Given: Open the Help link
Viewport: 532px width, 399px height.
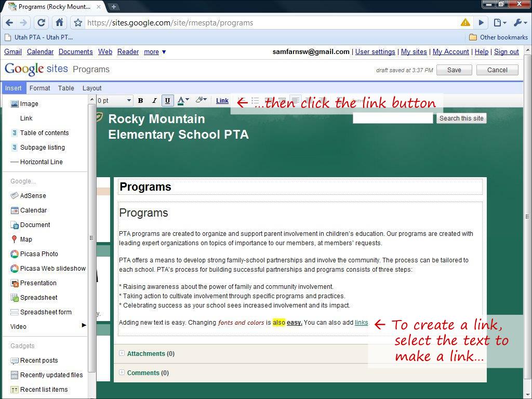Looking at the screenshot, I should click(x=482, y=52).
